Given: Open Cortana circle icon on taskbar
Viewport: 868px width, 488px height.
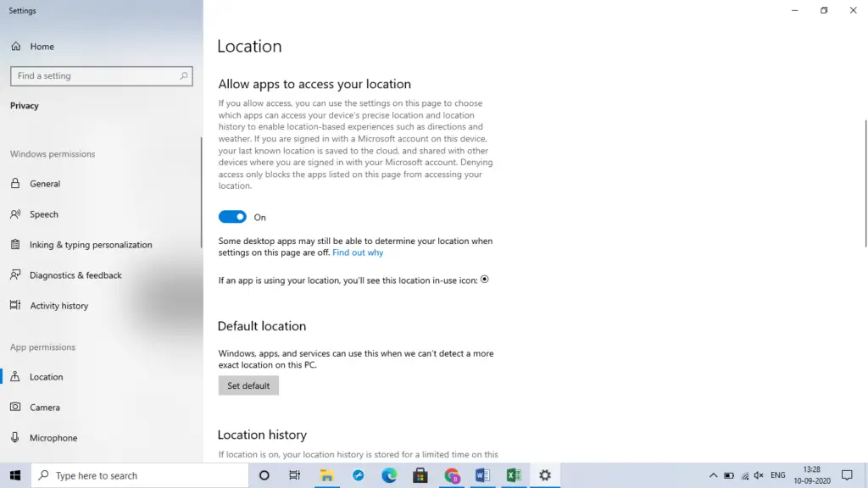Looking at the screenshot, I should click(x=264, y=475).
